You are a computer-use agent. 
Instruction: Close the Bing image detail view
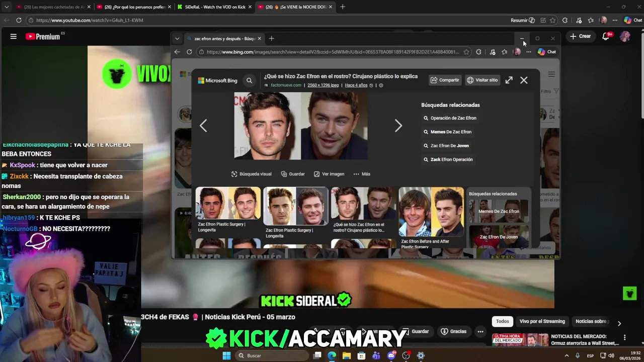coord(524,80)
